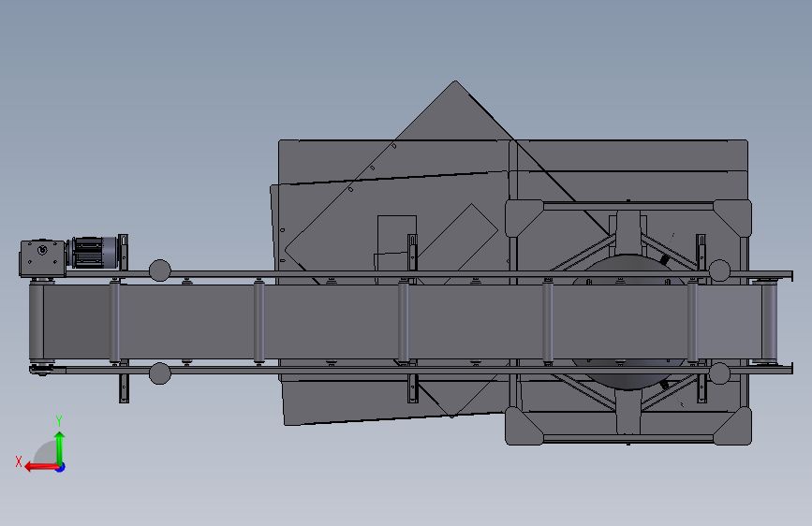Pick the round foot at upper rail right end

719,270
